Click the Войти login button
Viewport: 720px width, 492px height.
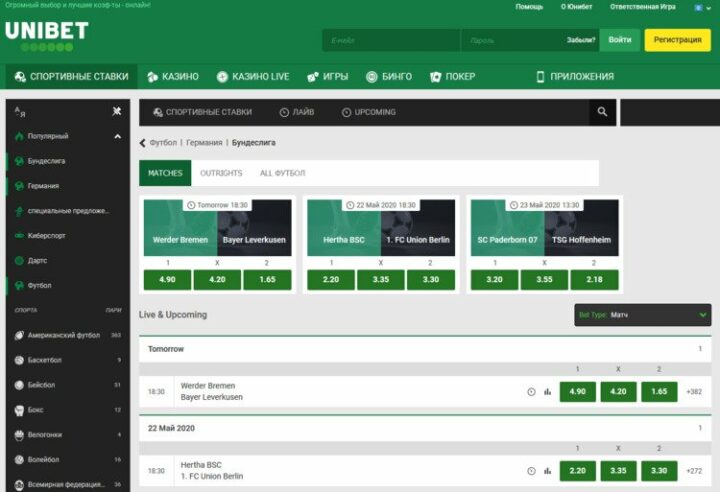pyautogui.click(x=619, y=40)
